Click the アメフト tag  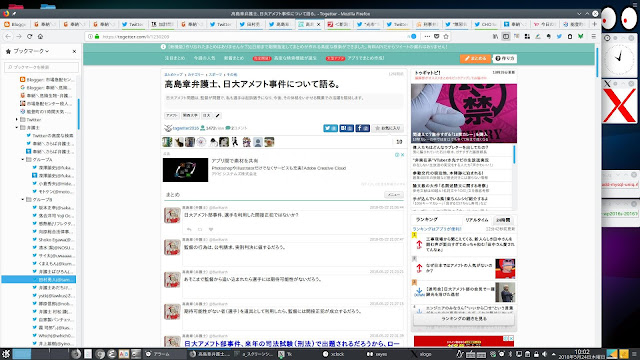(x=172, y=116)
